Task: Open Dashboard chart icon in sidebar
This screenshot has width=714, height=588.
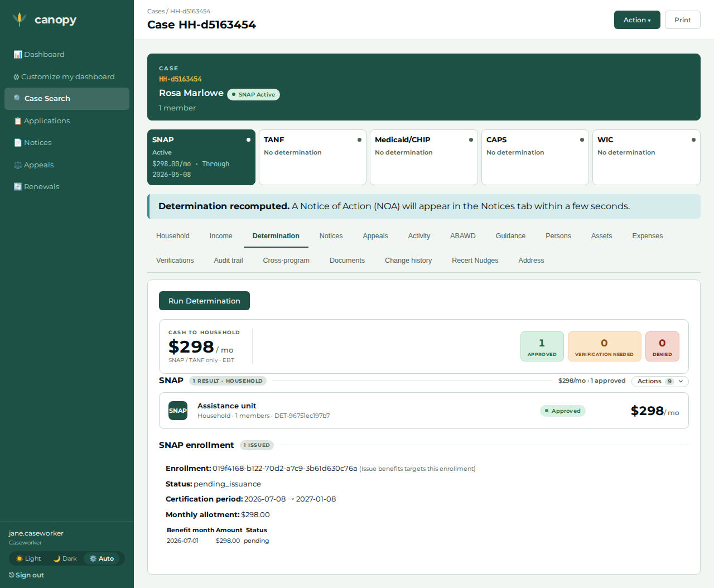Action: (18, 55)
